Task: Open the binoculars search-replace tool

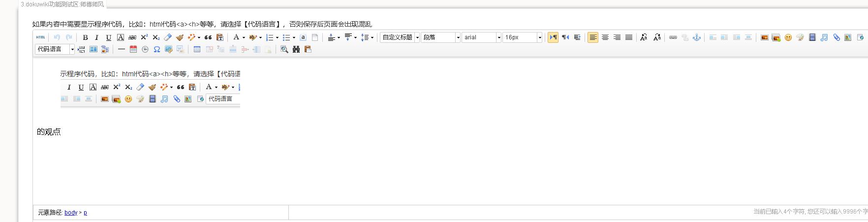Action: tap(296, 49)
